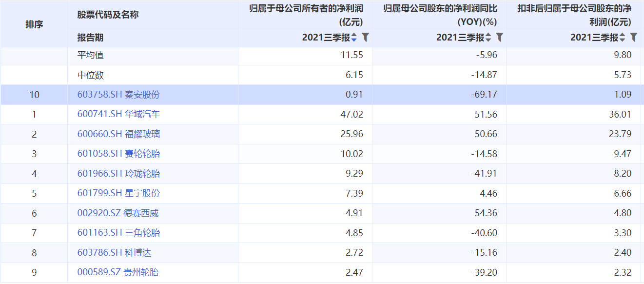
Task: Open 600741.SH 华域汽车 stock link
Action: [x=118, y=114]
